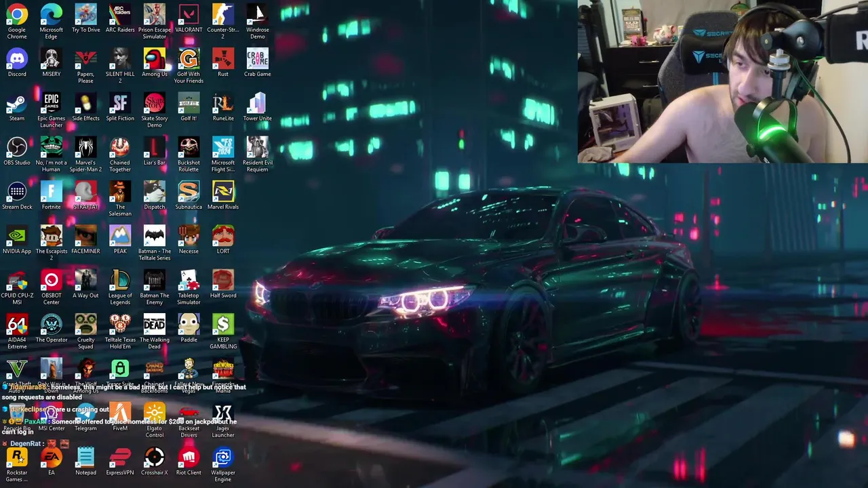868x488 pixels.
Task: Launch Among Us from the desktop
Action: pos(155,58)
